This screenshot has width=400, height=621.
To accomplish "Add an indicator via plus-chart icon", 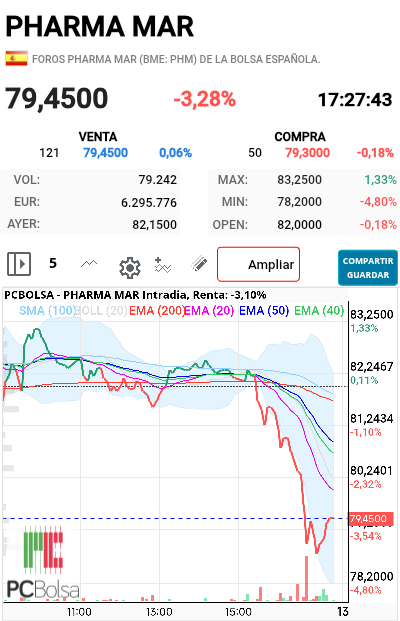I will pyautogui.click(x=163, y=265).
